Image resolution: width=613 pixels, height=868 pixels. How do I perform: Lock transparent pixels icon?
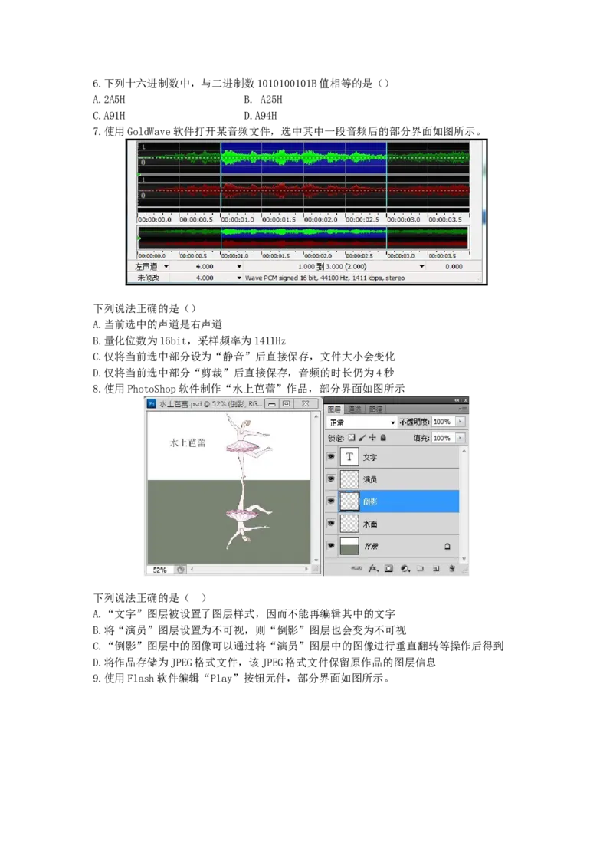352,438
